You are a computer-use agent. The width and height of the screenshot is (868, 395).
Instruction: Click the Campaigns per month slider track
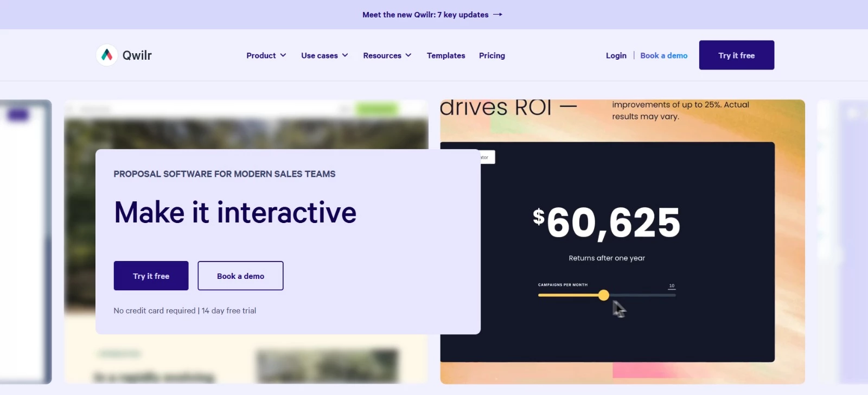click(607, 295)
